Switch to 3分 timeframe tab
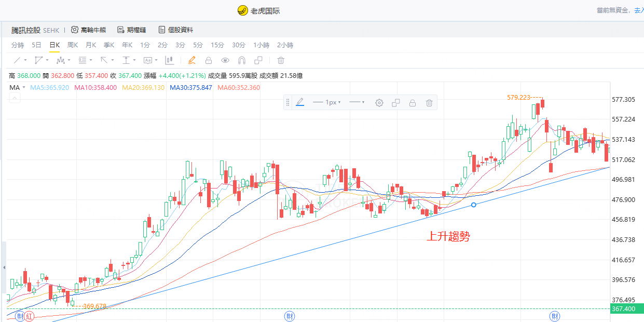The width and height of the screenshot is (644, 322). click(x=180, y=45)
